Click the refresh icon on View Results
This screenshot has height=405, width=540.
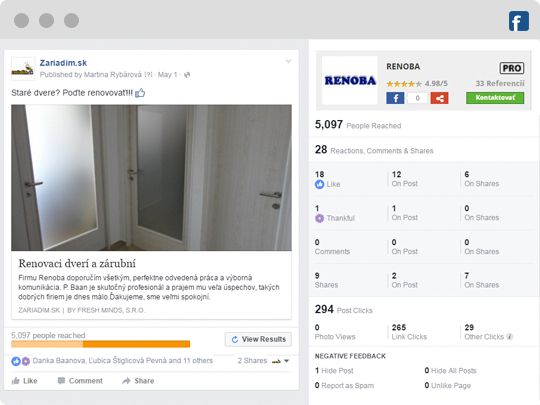[235, 339]
